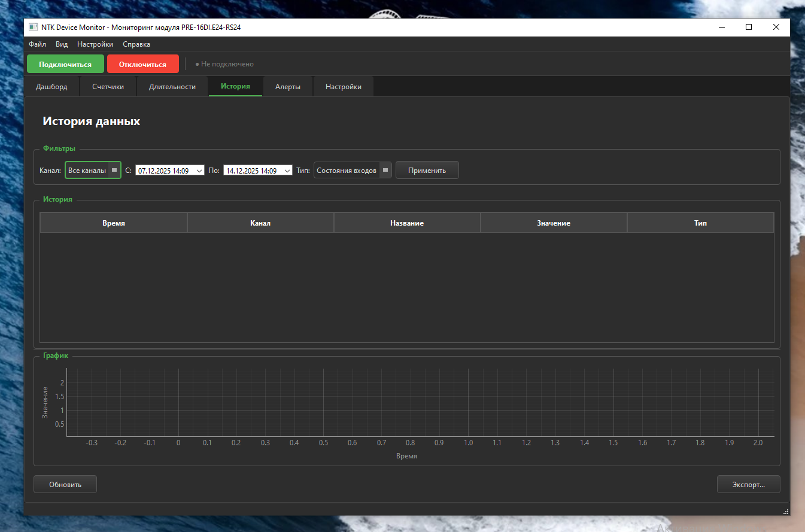Image resolution: width=805 pixels, height=532 pixels.
Task: Click the Экспорт... button
Action: [748, 485]
